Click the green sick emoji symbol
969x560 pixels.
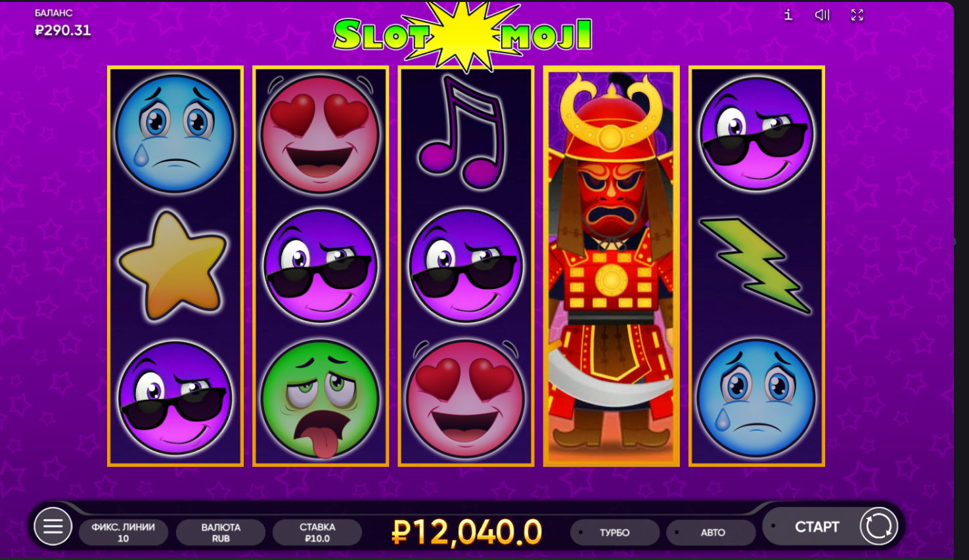click(320, 398)
